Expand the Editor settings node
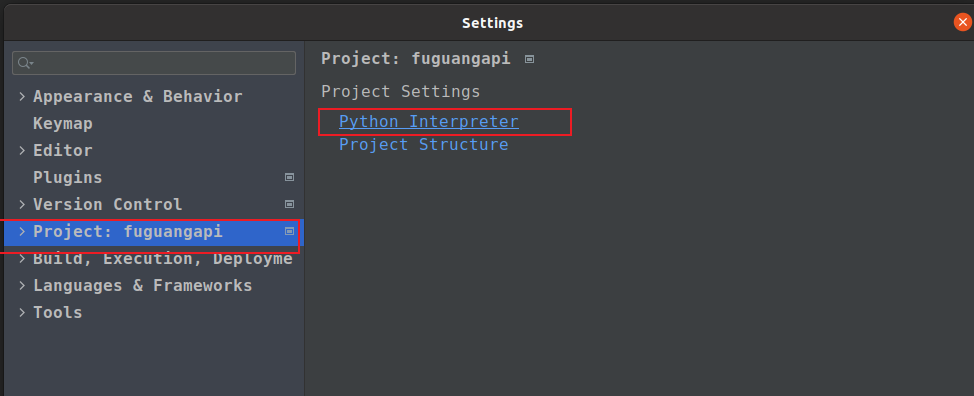 pyautogui.click(x=22, y=150)
